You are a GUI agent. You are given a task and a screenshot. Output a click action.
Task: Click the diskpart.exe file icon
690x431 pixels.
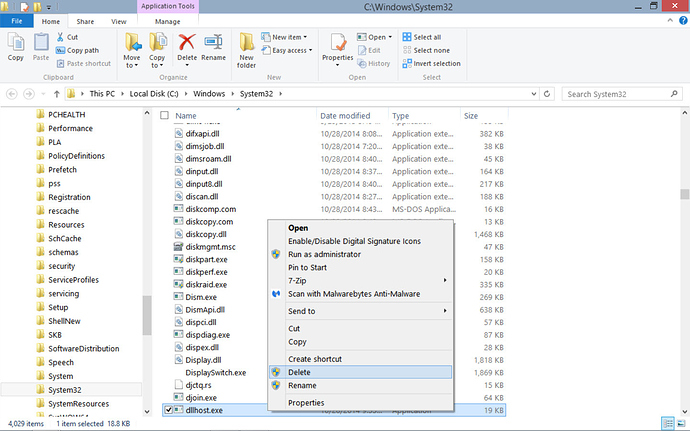(178, 259)
